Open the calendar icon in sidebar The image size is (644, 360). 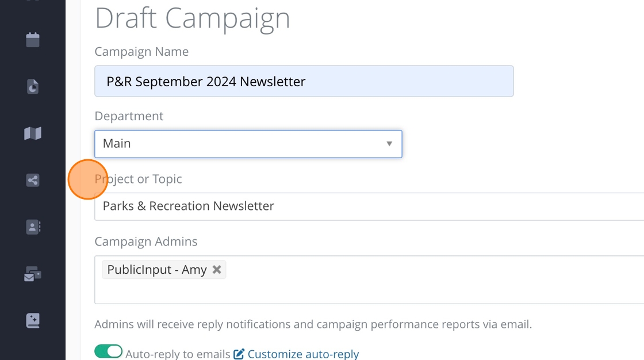(x=33, y=40)
